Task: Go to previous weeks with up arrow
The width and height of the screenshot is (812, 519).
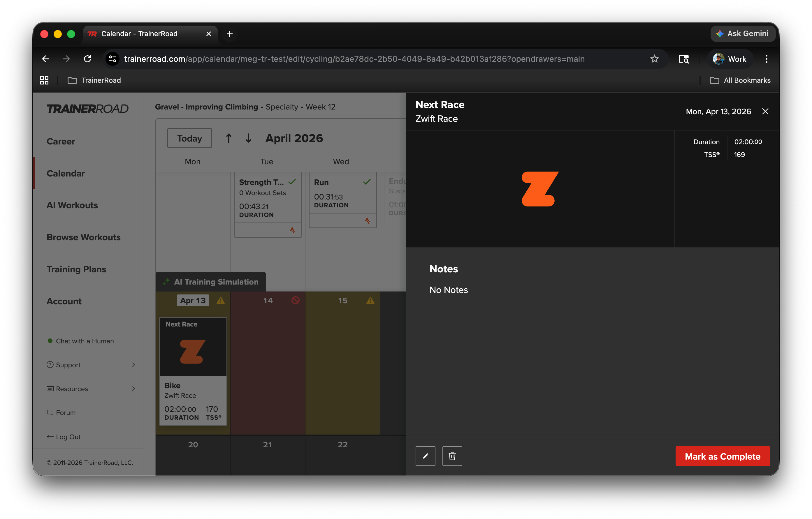Action: (229, 138)
